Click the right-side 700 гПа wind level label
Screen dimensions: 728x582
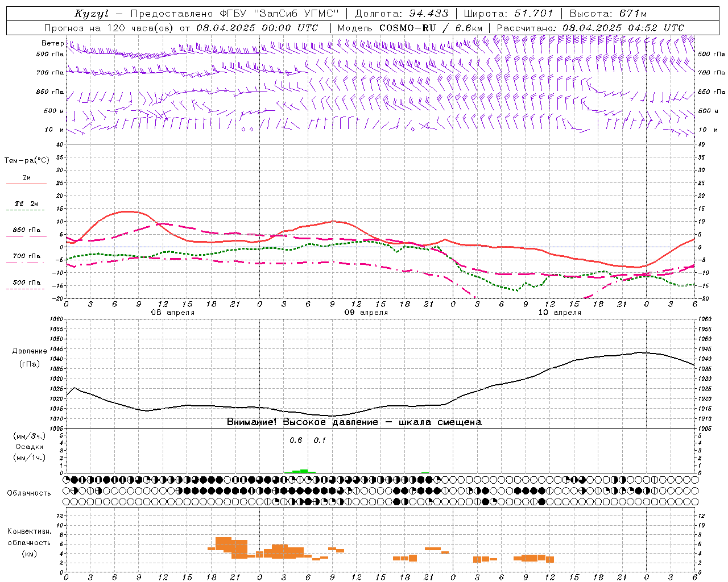pyautogui.click(x=712, y=73)
